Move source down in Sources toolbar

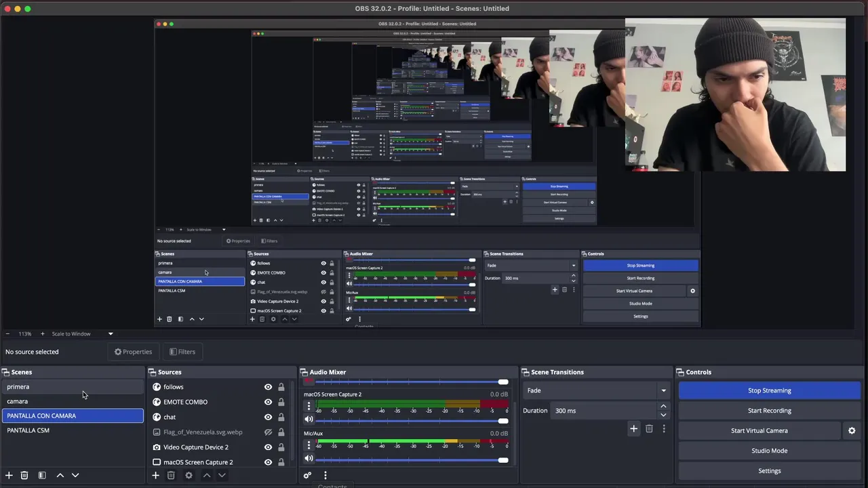(222, 476)
